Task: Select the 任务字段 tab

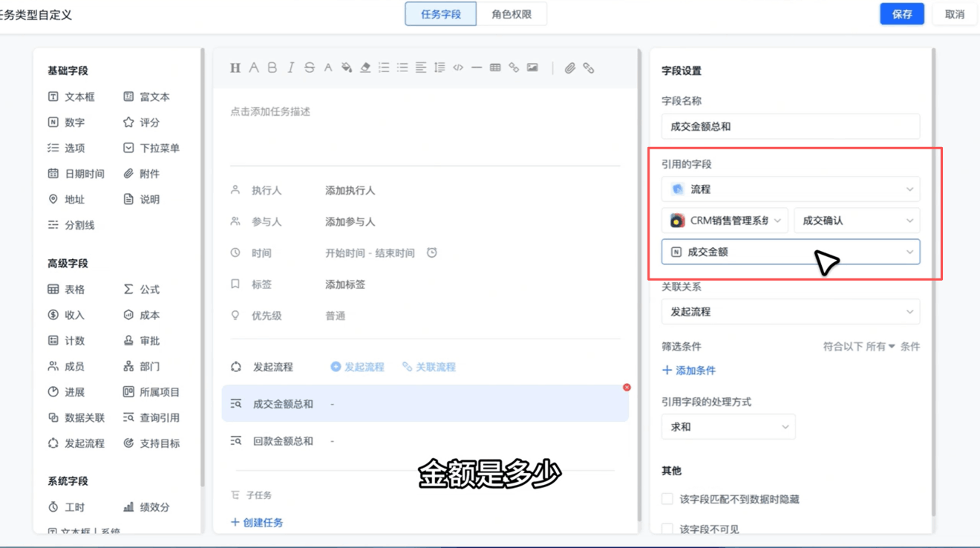Action: click(x=441, y=14)
